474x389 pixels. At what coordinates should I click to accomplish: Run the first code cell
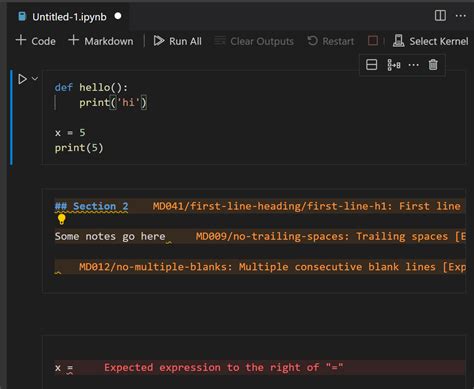tap(22, 79)
